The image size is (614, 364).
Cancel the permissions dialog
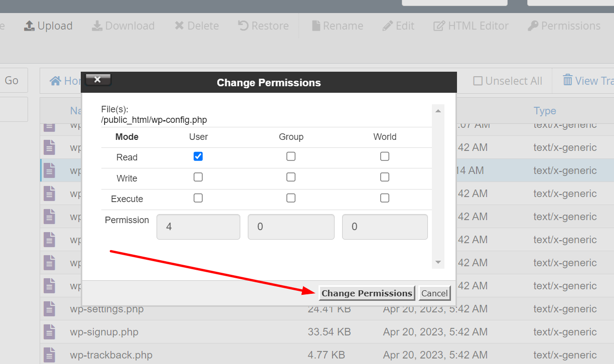[434, 293]
